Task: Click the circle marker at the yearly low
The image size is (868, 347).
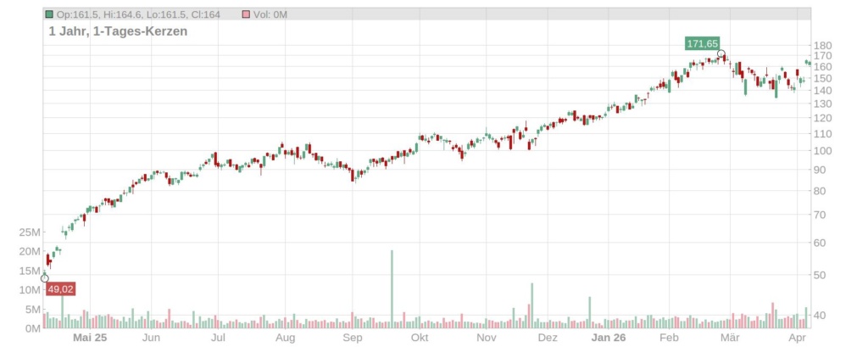Action: pyautogui.click(x=45, y=278)
